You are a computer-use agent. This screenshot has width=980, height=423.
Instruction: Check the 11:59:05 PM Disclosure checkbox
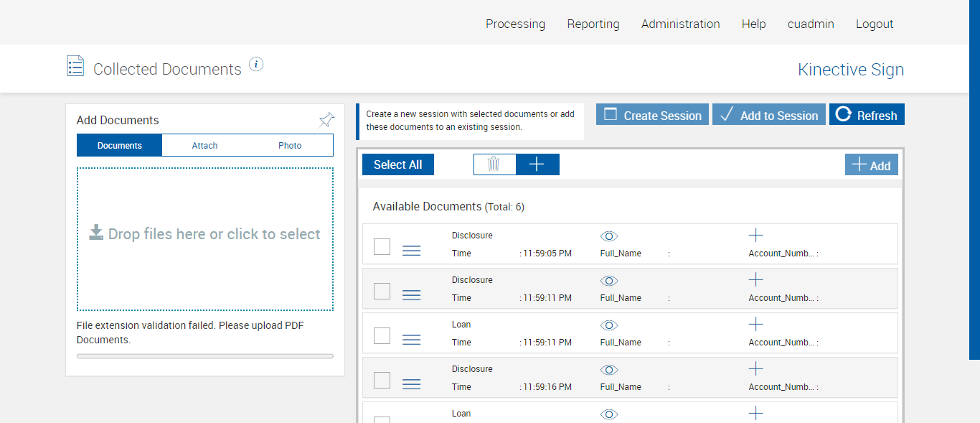(x=382, y=247)
